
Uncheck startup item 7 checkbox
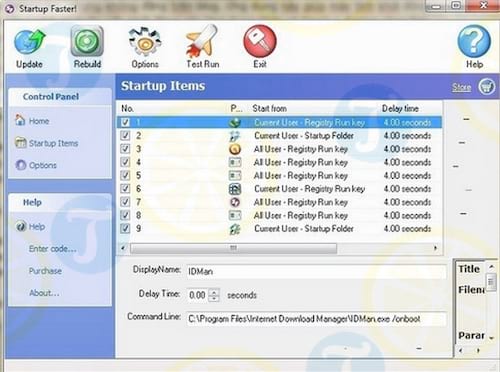tap(125, 202)
